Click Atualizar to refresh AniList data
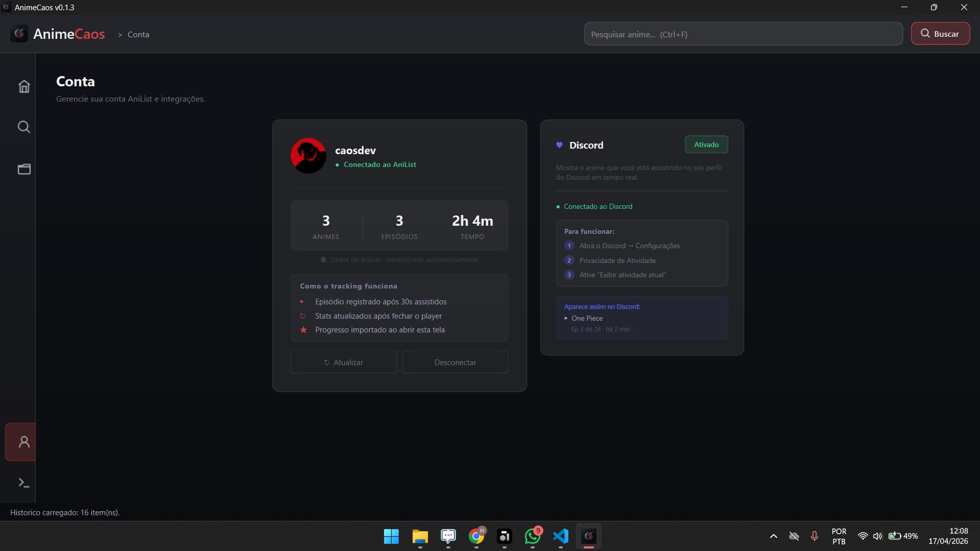This screenshot has width=980, height=551. 343,362
